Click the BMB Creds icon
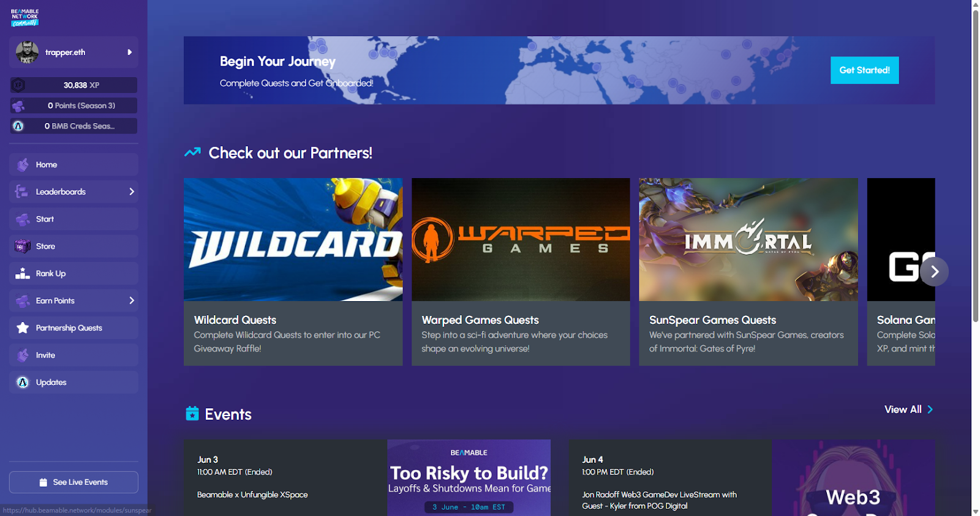The image size is (980, 516). (18, 126)
